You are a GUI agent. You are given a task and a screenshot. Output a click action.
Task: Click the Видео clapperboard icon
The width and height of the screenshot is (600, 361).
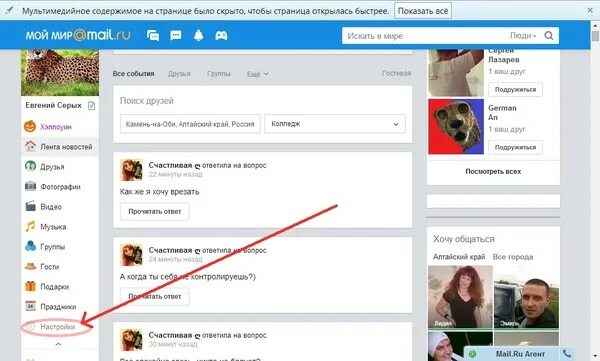pos(30,206)
